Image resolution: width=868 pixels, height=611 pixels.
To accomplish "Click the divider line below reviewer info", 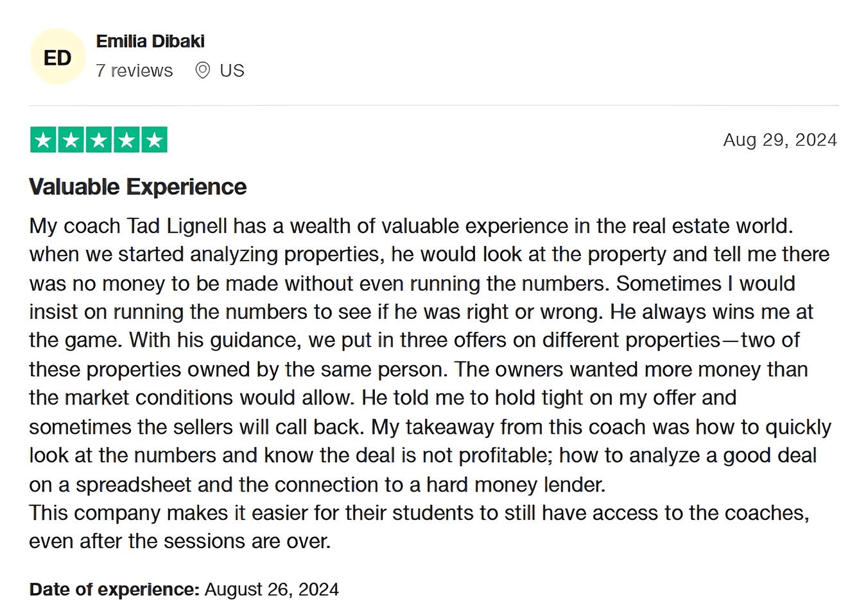I will [433, 105].
